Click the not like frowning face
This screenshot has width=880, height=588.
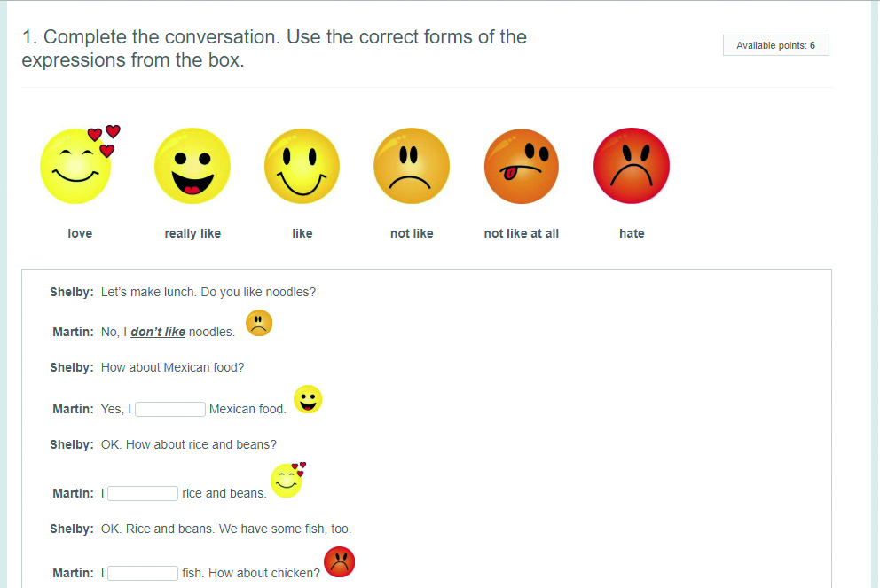tap(412, 166)
